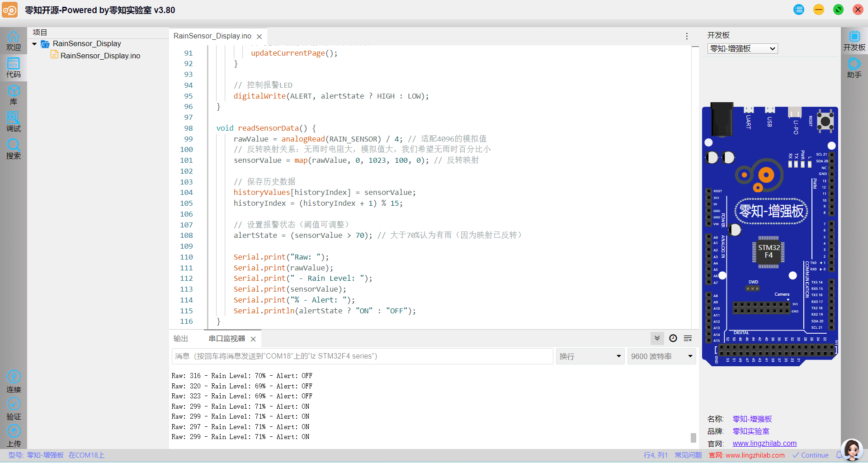Viewport: 868px width, 463px height.
Task: Open the 欢迎 welcome page icon
Action: tap(13, 41)
